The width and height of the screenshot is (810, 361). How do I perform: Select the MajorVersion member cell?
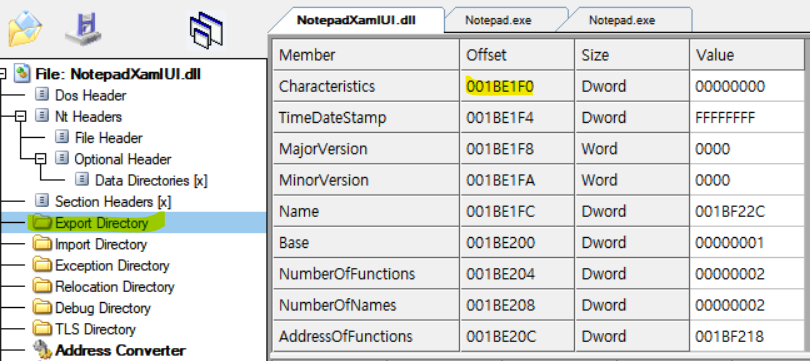point(366,149)
